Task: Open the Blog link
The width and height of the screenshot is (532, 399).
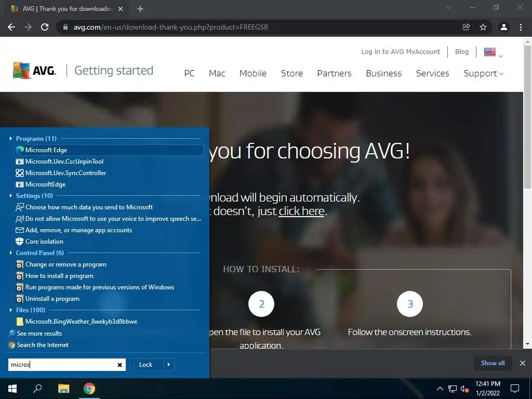Action: pos(462,51)
